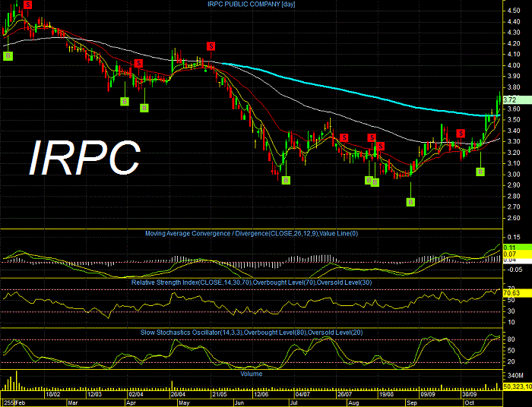Image resolution: width=532 pixels, height=407 pixels.
Task: Click the 26/04 date label
Action: 178,394
